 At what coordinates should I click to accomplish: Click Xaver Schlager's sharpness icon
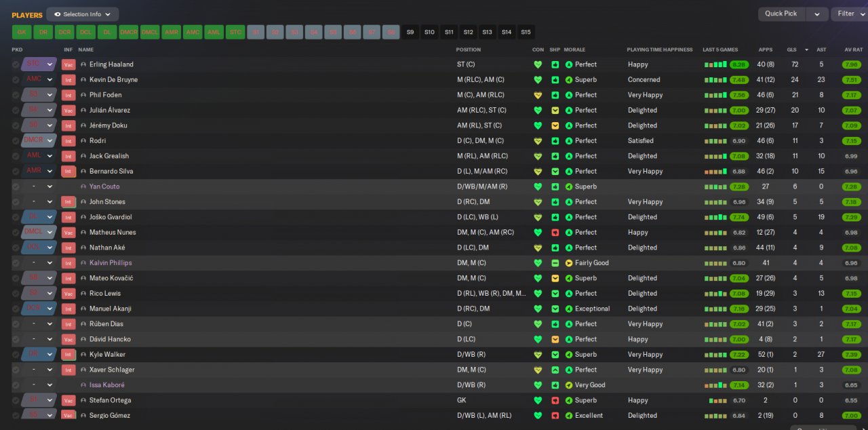click(x=555, y=370)
